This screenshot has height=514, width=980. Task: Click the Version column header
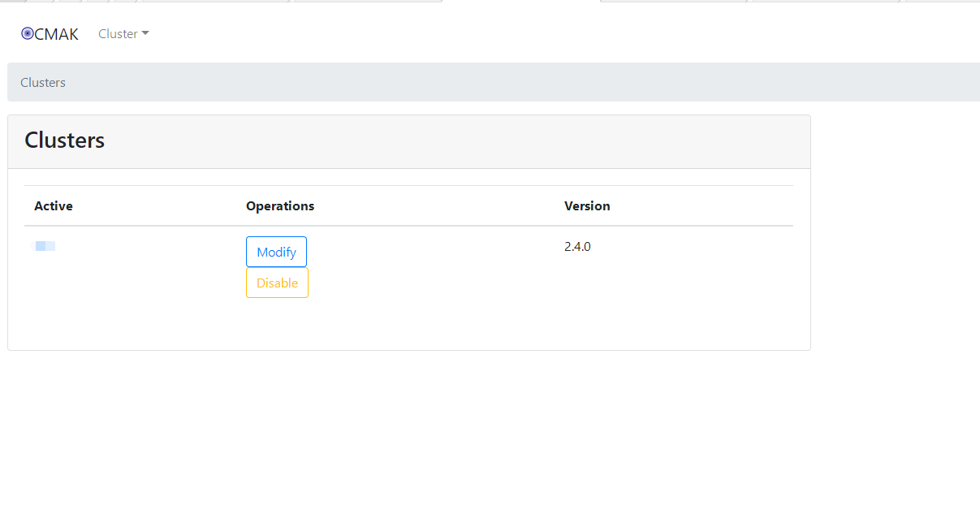(587, 205)
